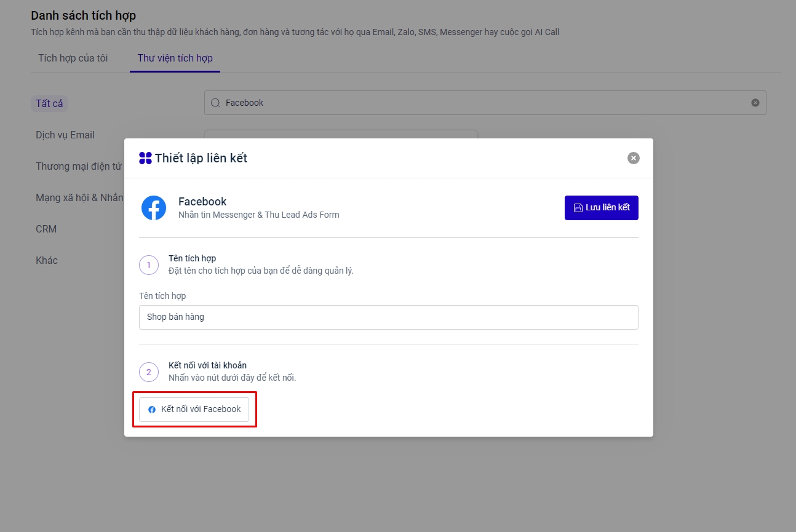The height and width of the screenshot is (532, 796).
Task: Select Mạng xã hội category
Action: [79, 197]
